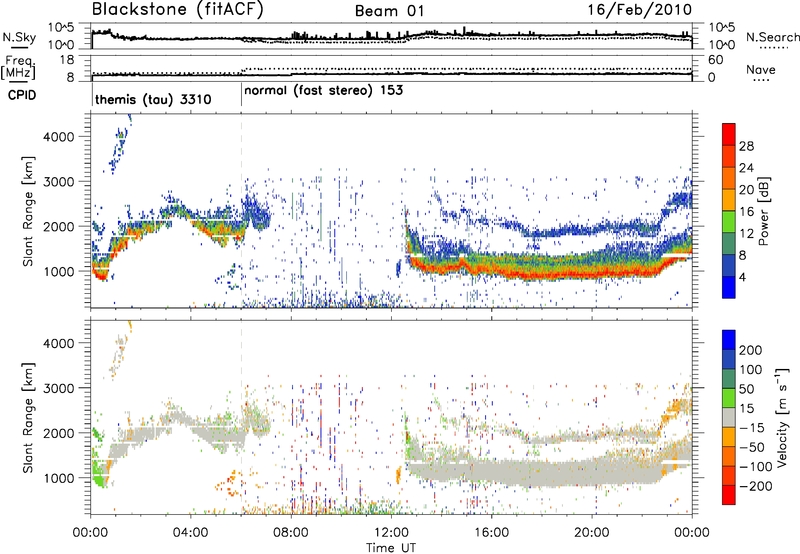Click the "-100" Velocity color bar label
800x554 pixels.
(x=756, y=467)
